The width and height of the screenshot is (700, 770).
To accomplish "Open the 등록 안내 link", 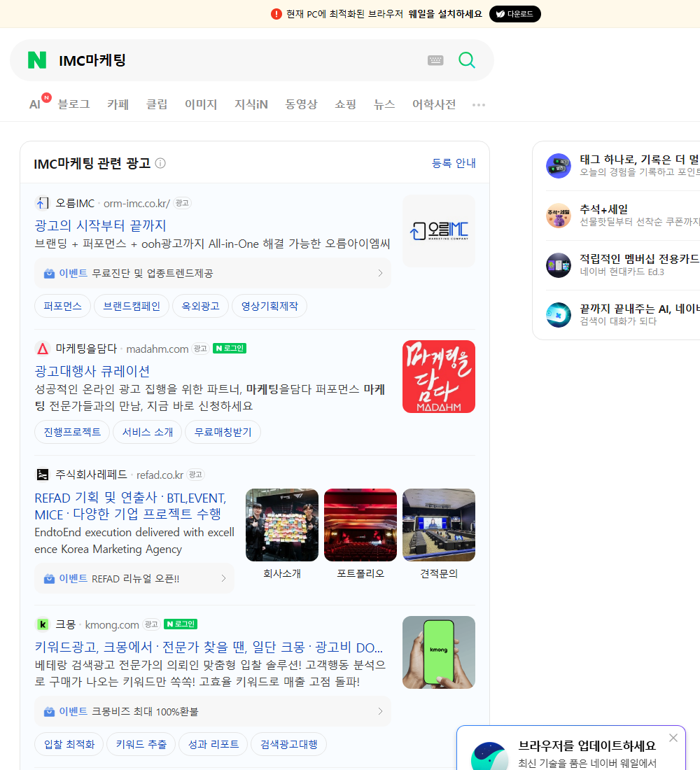I will click(454, 163).
